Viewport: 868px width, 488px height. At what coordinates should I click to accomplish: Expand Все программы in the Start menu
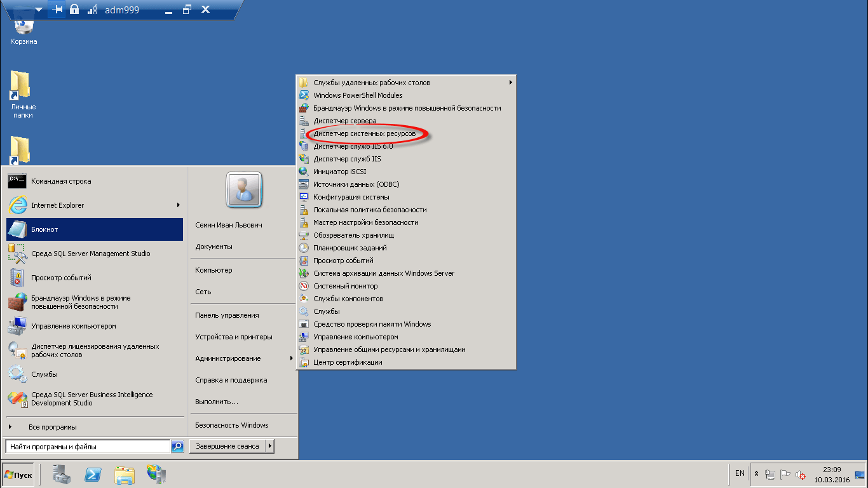[95, 427]
